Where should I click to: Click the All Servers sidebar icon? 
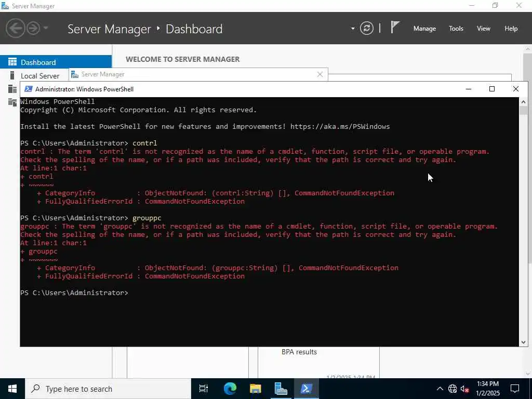click(12, 89)
